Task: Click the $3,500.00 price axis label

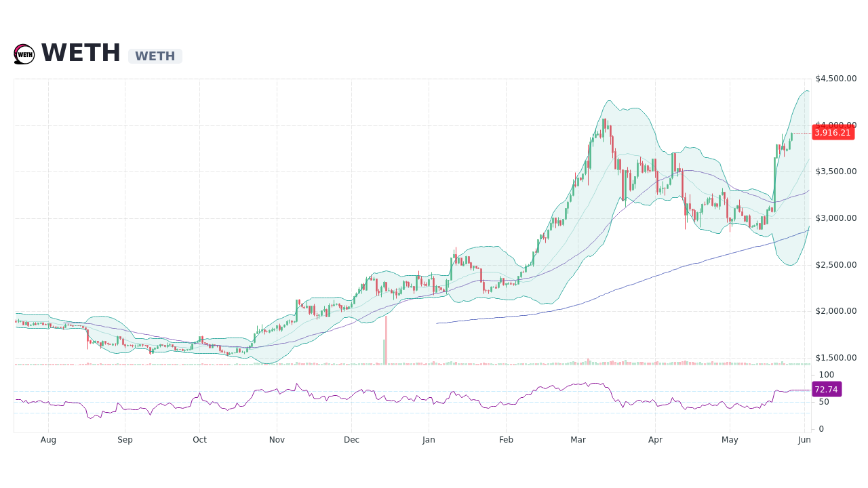Action: pyautogui.click(x=836, y=171)
